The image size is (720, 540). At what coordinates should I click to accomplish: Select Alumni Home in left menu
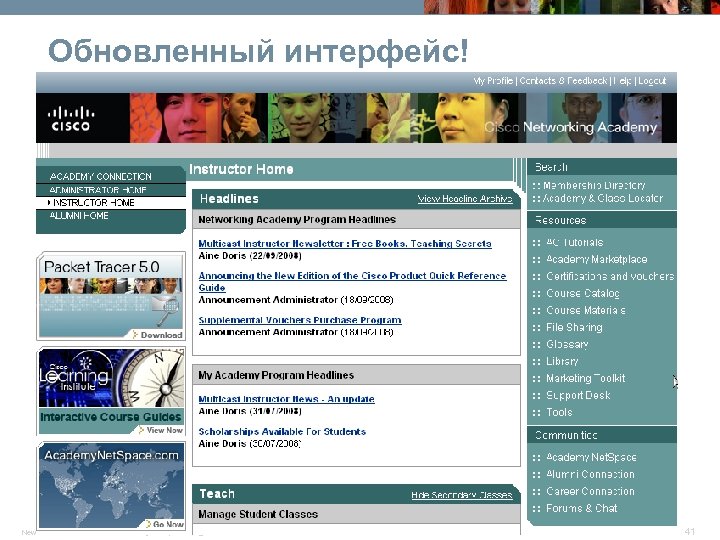pyautogui.click(x=79, y=215)
